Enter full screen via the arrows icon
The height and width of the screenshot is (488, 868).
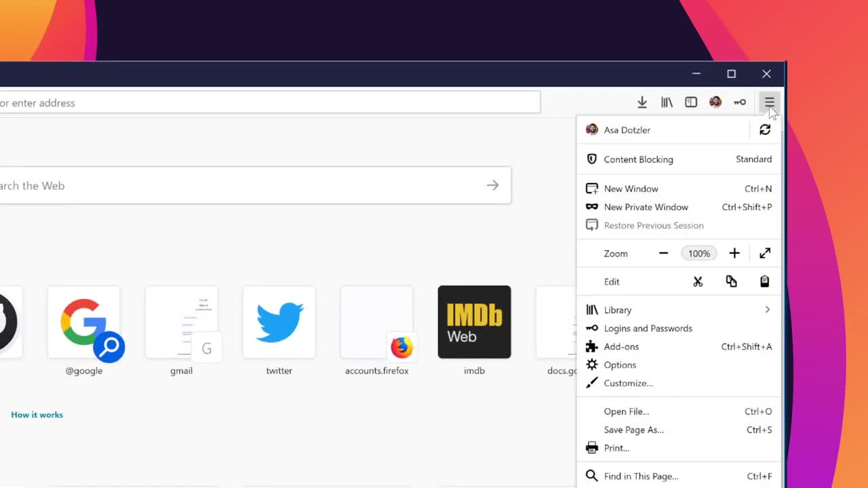765,253
